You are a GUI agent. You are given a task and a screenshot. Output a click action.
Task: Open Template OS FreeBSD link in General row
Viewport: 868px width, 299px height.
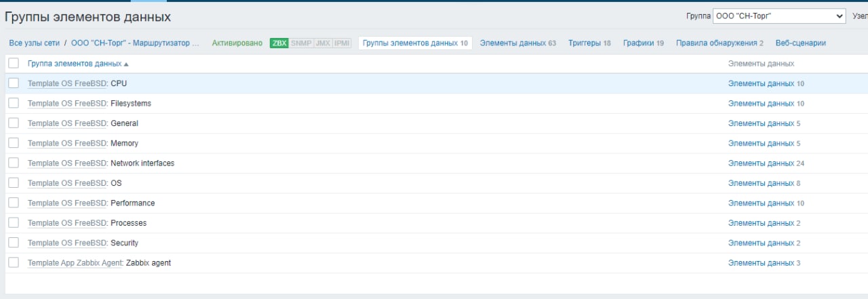tap(67, 123)
